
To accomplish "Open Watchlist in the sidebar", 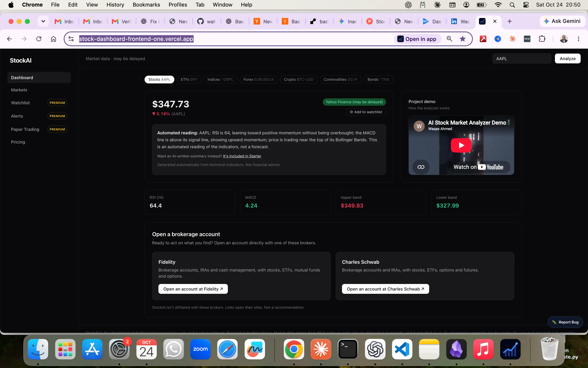I will pos(39,103).
